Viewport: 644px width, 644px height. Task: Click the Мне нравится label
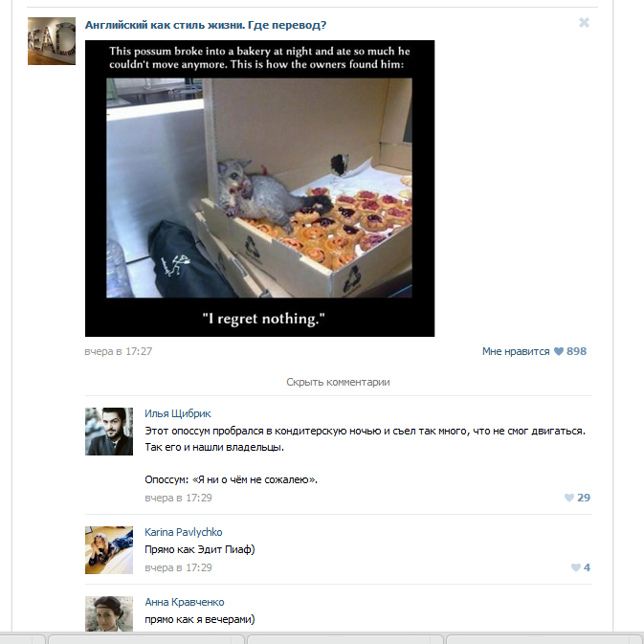click(516, 351)
